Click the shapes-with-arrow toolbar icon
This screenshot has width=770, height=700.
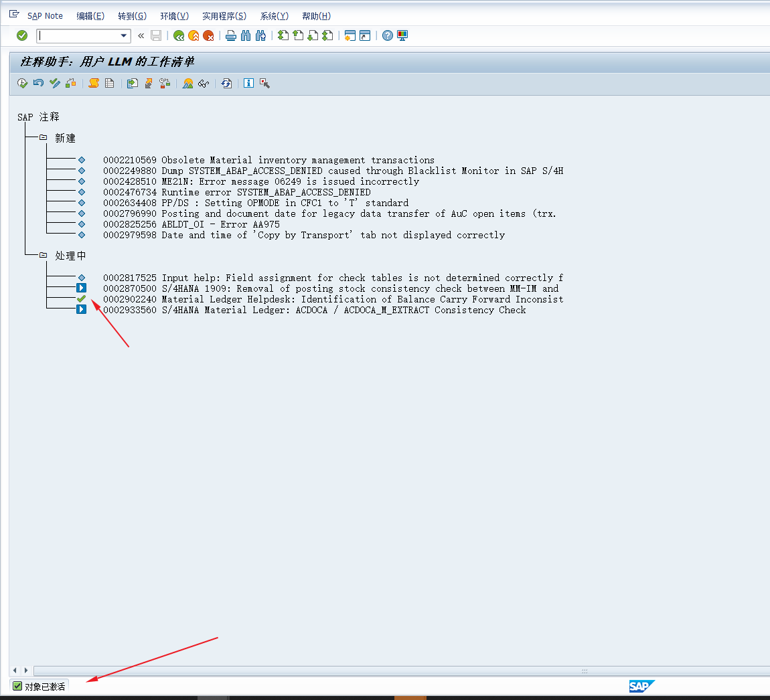pos(71,84)
